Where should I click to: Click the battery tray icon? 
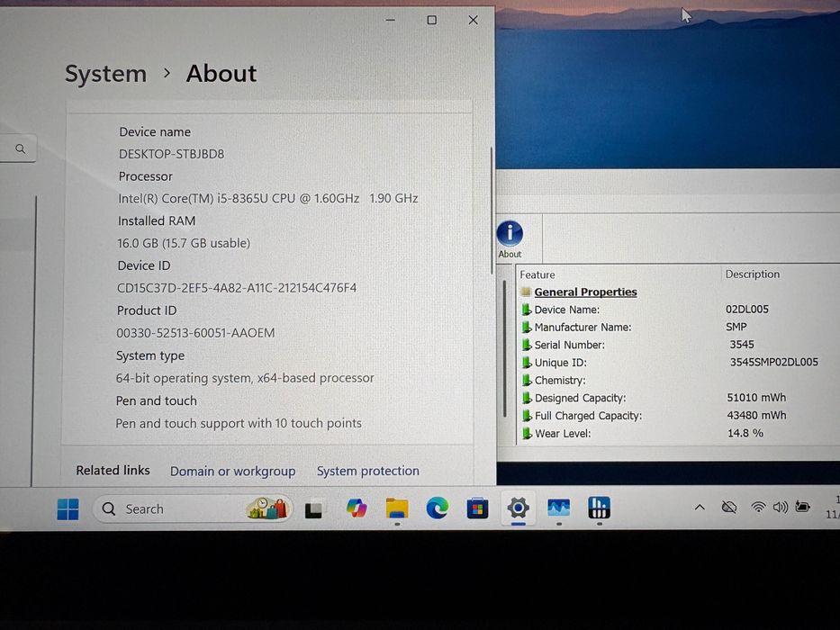pyautogui.click(x=802, y=507)
